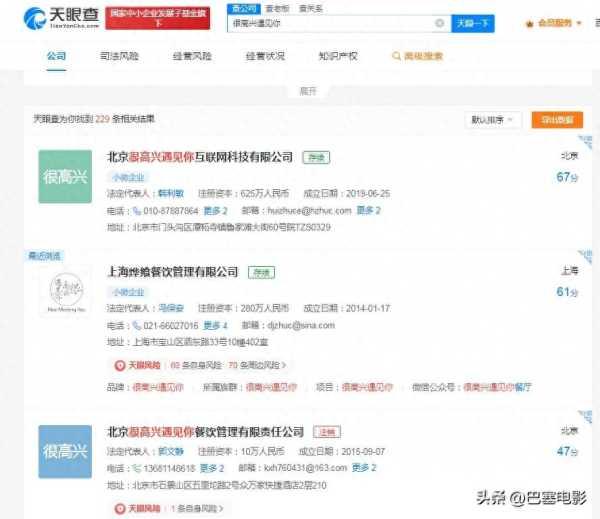Click legal representative name of 餐饮管理有限责任公司
Image resolution: width=600 pixels, height=519 pixels.
(171, 452)
